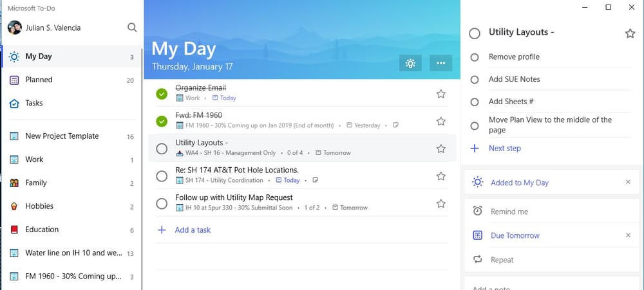Open FM 1960 - 30% Coming up list

tap(71, 276)
